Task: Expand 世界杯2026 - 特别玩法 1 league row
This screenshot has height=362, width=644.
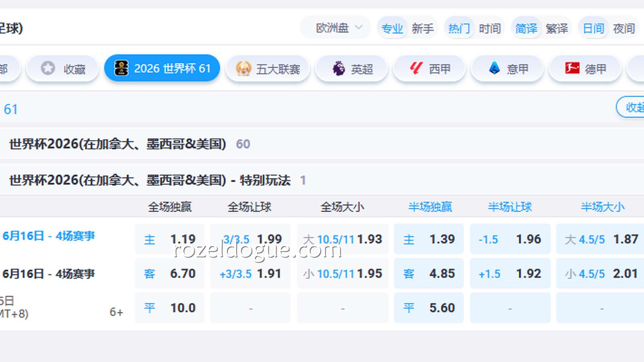Action: [322, 180]
